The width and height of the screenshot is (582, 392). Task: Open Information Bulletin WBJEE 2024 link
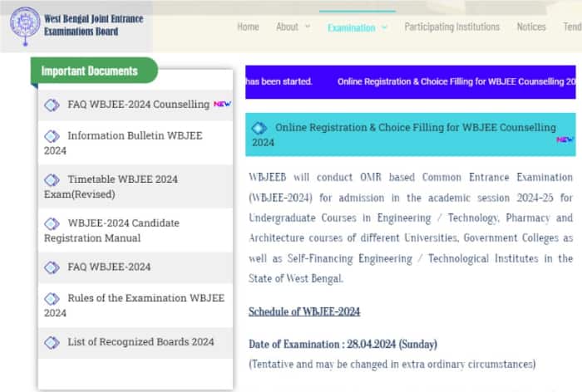(133, 135)
